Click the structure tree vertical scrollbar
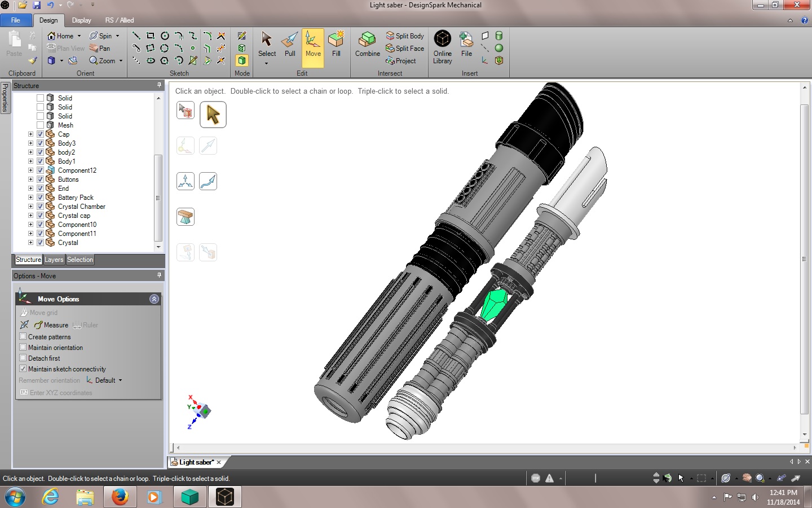 click(x=158, y=198)
